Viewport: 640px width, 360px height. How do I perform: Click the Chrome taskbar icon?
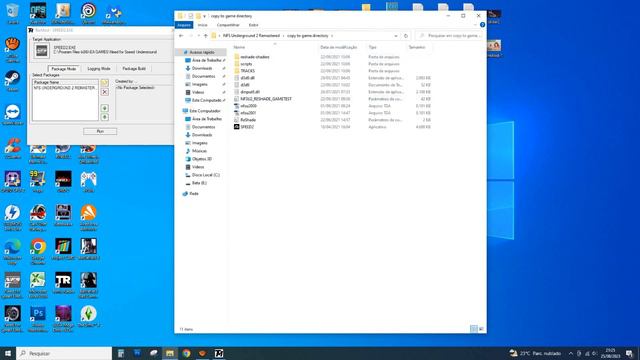point(187,353)
